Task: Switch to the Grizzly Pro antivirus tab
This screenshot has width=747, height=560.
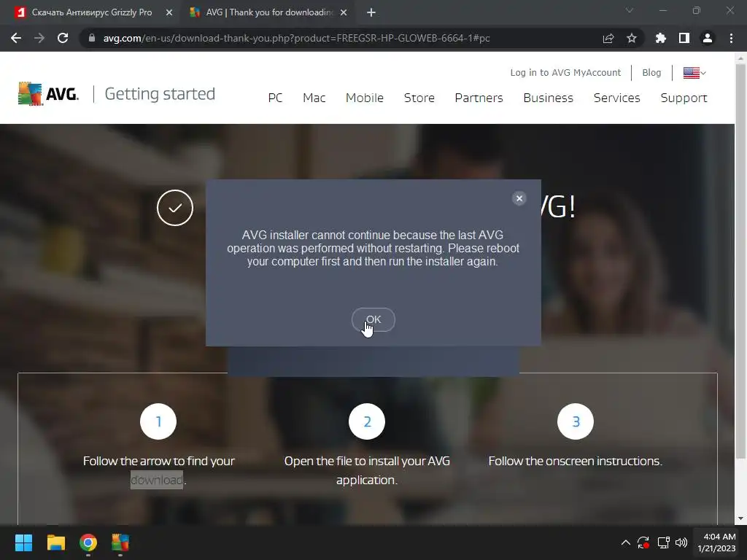Action: [90, 12]
